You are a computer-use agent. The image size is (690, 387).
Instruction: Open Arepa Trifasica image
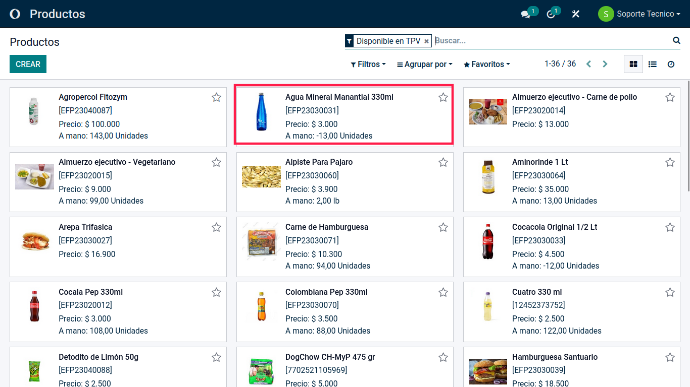(35, 241)
